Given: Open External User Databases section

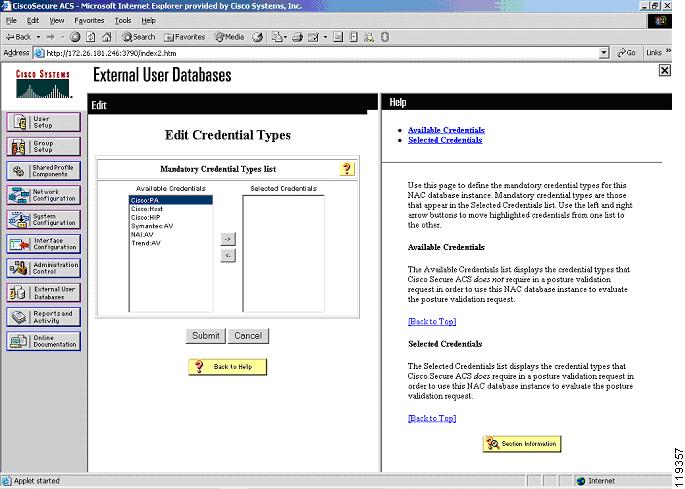Looking at the screenshot, I should (43, 292).
